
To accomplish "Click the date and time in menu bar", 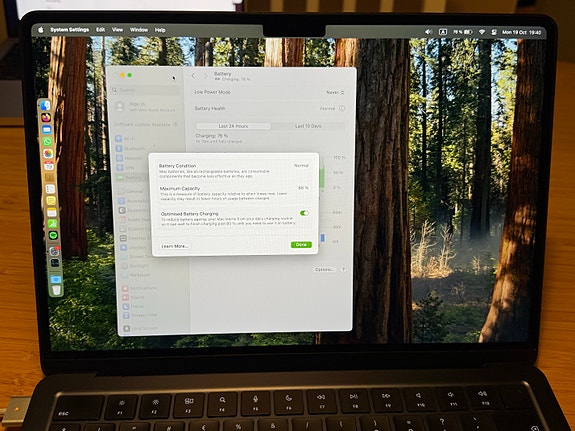I will 521,32.
